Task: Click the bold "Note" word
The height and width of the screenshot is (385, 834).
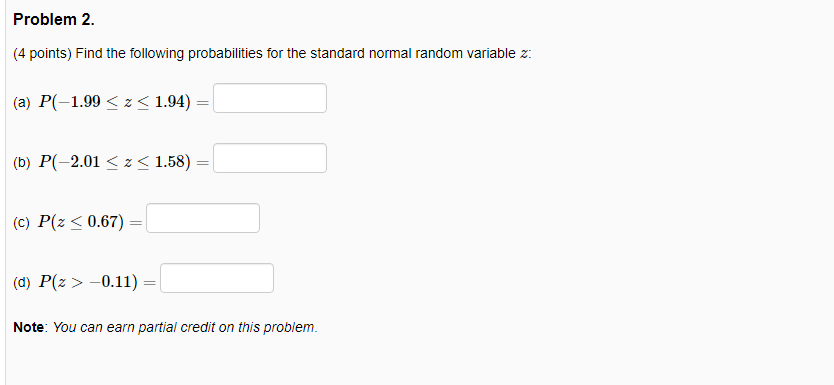Action: click(29, 328)
